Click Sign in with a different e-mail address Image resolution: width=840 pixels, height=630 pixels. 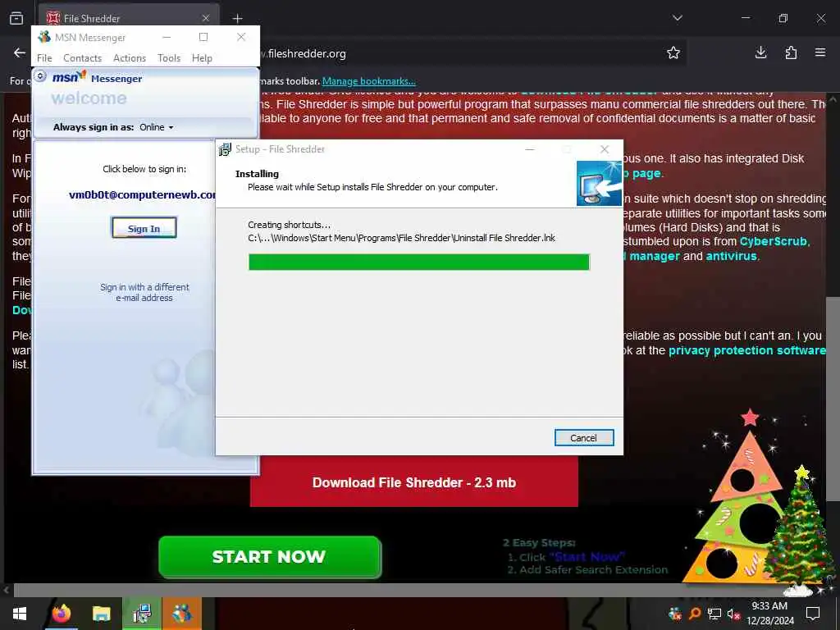pos(144,293)
